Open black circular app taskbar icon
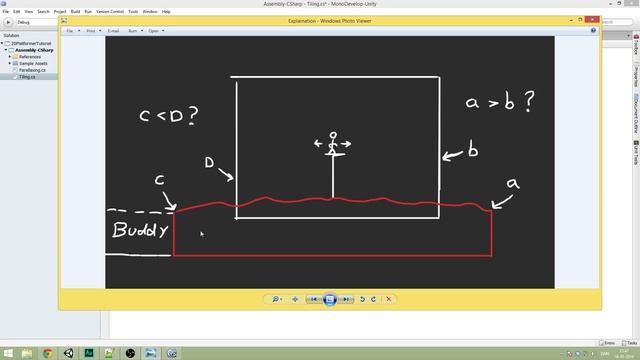The image size is (640, 360). pos(130,353)
